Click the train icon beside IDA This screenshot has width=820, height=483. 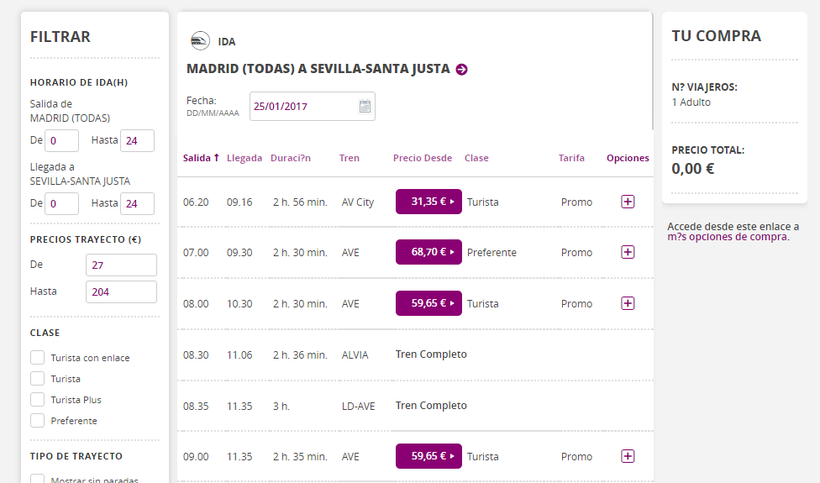point(200,41)
